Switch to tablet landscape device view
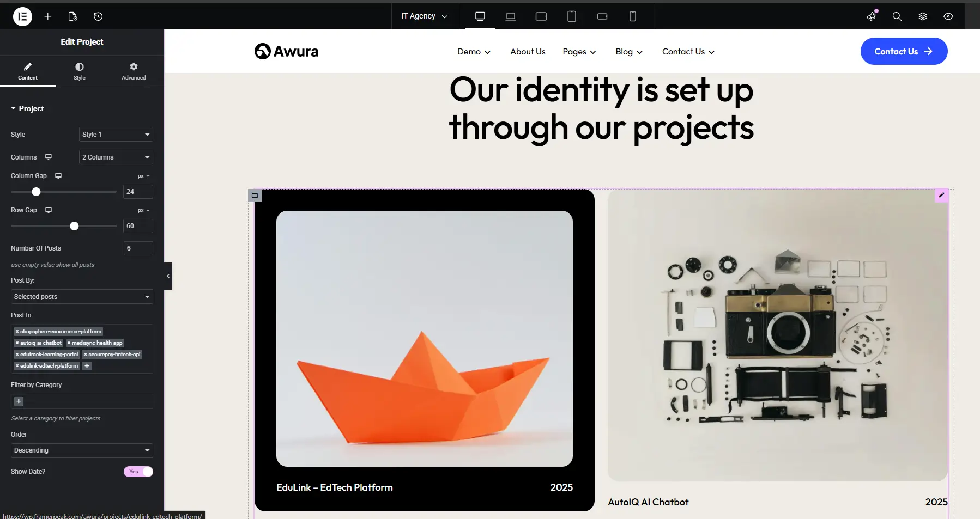Viewport: 980px width, 519px height. pos(541,16)
